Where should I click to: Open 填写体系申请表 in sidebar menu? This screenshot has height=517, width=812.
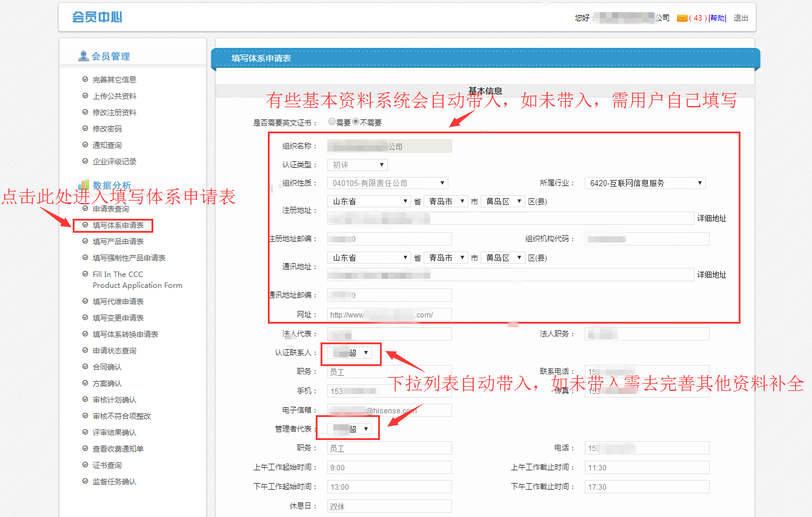pyautogui.click(x=118, y=225)
